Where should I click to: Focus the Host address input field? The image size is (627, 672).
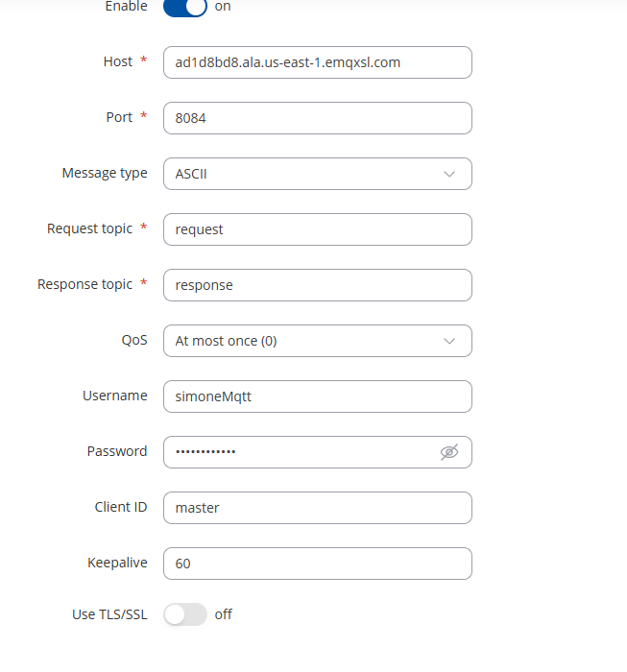tap(318, 62)
